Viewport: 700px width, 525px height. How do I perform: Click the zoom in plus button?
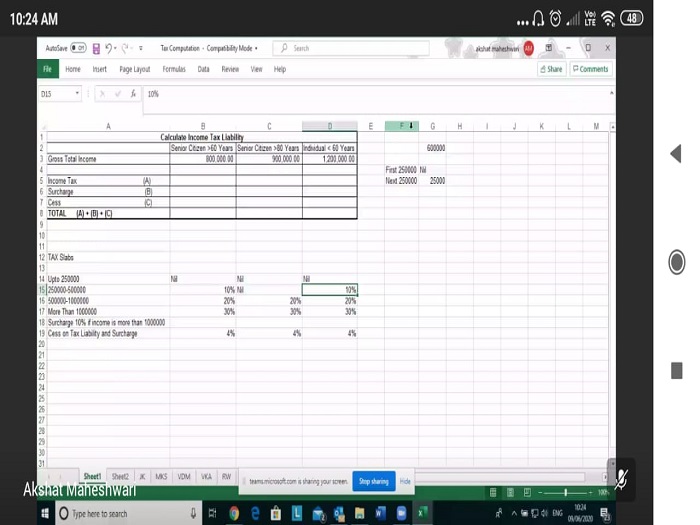point(591,492)
